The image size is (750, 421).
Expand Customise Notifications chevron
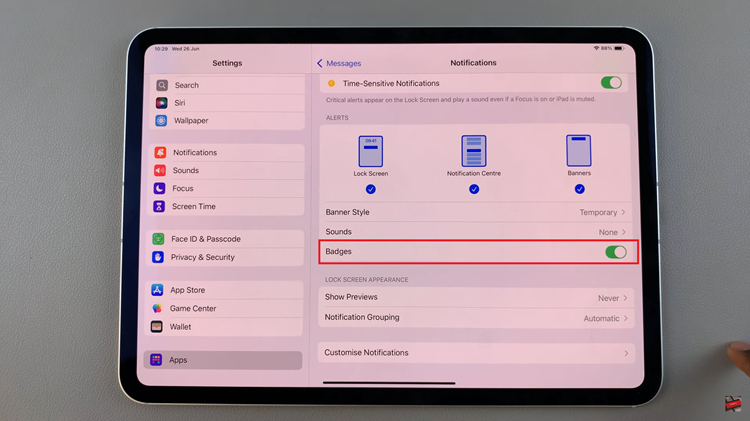click(x=626, y=353)
